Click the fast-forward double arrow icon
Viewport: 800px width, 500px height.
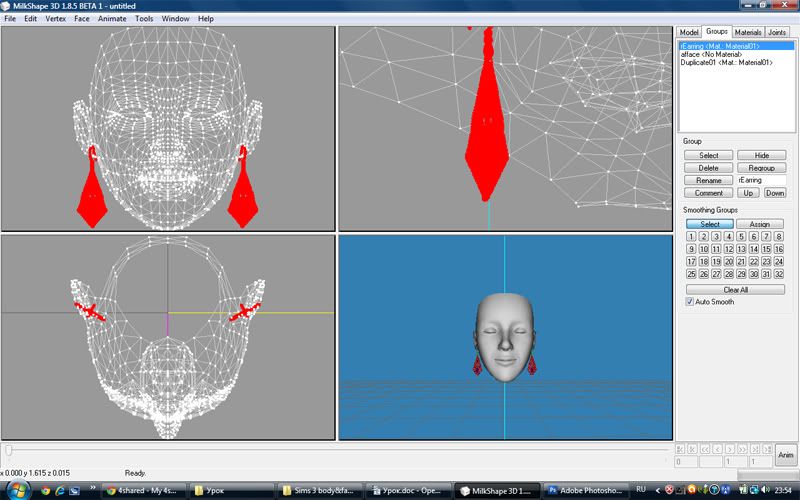point(742,449)
